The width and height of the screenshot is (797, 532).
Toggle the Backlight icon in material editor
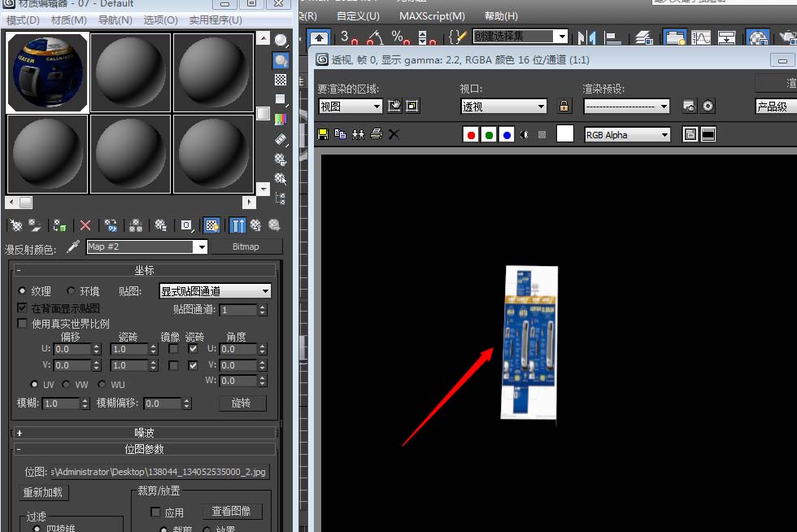click(x=281, y=60)
